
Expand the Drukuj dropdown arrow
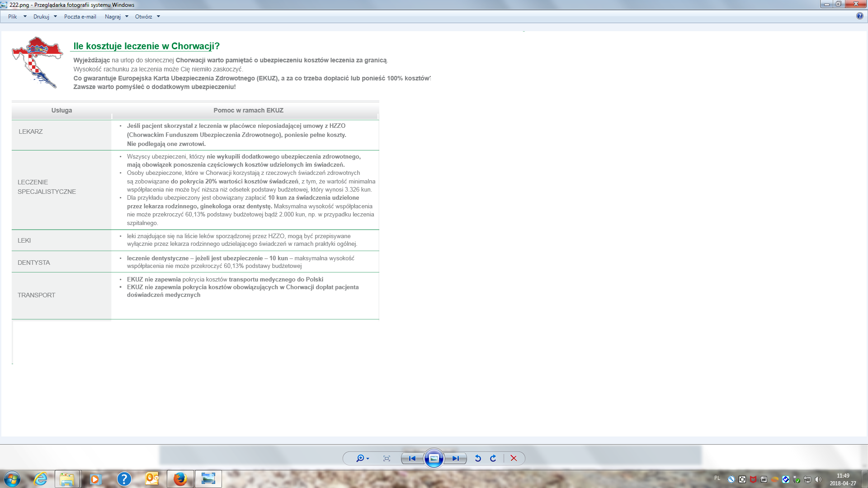[55, 17]
